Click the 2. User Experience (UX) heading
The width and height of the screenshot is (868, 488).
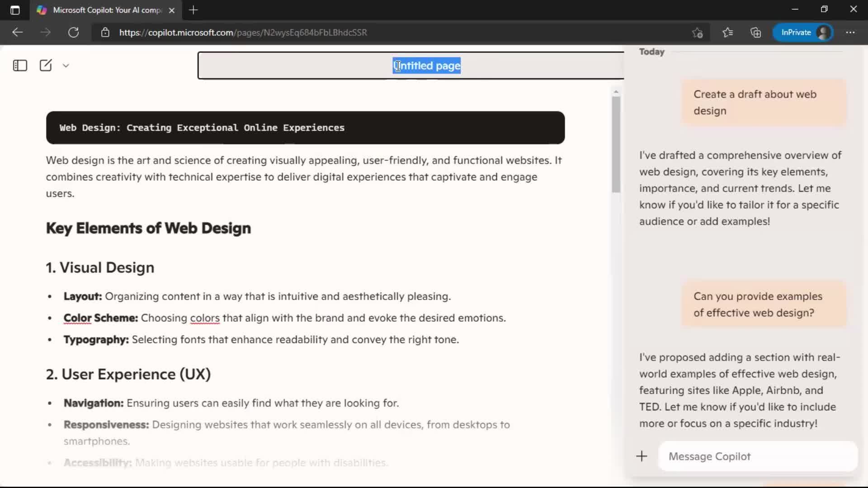tap(128, 374)
